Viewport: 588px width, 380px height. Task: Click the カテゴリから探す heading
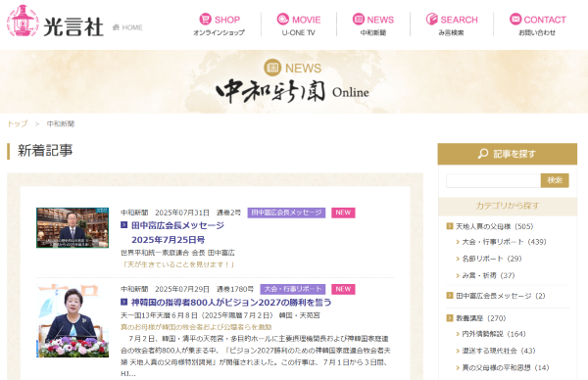coord(508,206)
